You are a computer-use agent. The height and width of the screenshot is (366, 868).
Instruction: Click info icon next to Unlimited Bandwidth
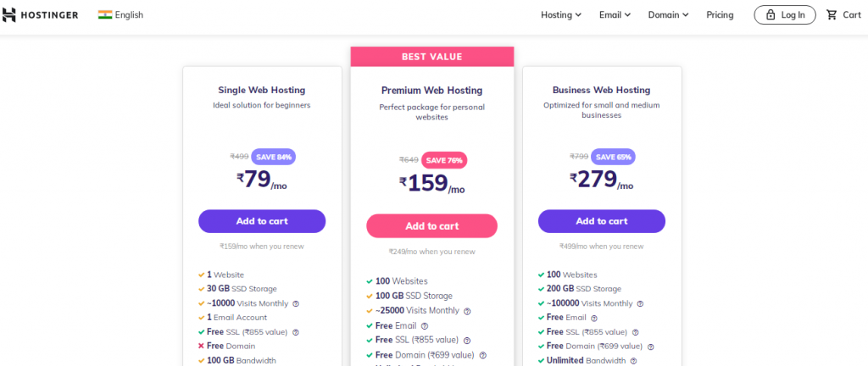coord(633,361)
